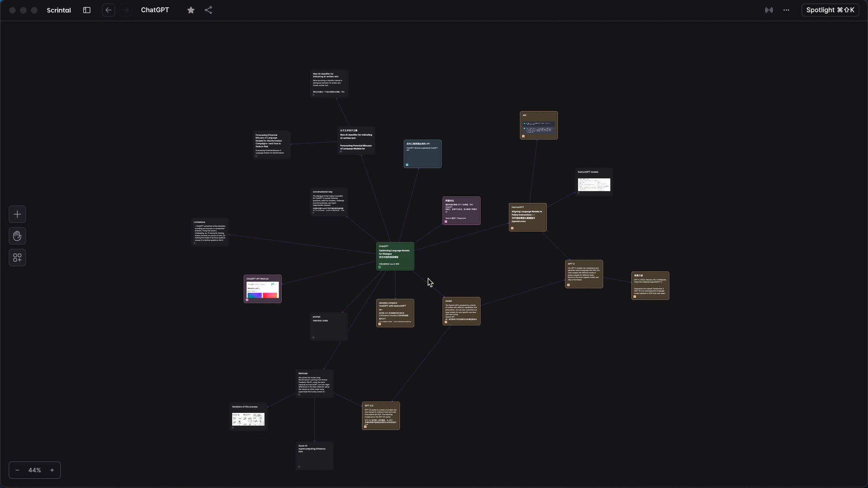Go back with the left arrow
The image size is (868, 488).
coord(108,10)
